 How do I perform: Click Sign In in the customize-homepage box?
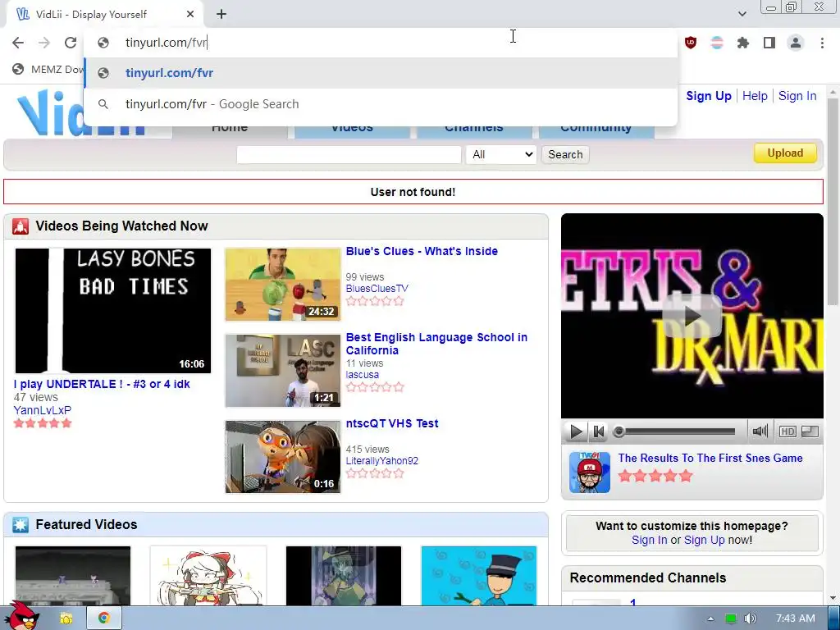click(650, 540)
